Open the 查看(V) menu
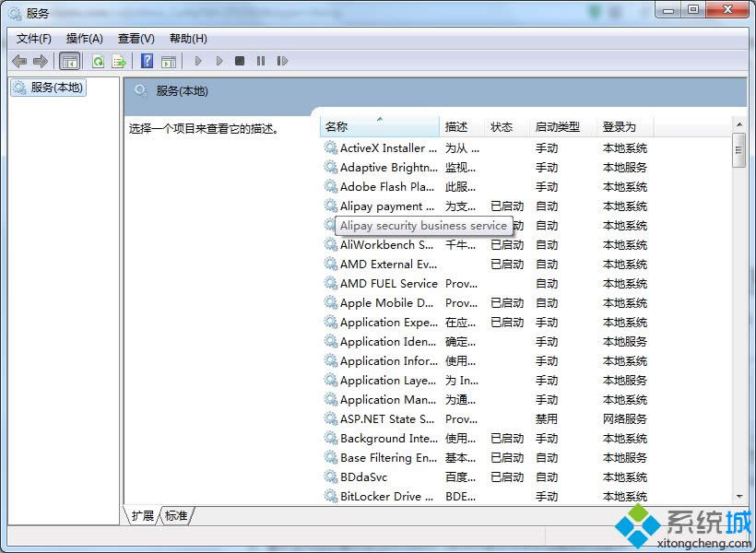756x553 pixels. coord(135,38)
